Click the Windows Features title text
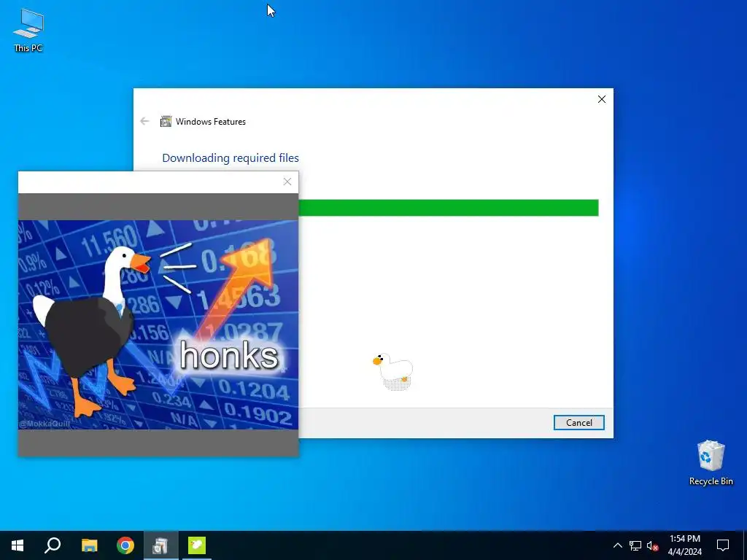The width and height of the screenshot is (747, 560). pyautogui.click(x=211, y=122)
